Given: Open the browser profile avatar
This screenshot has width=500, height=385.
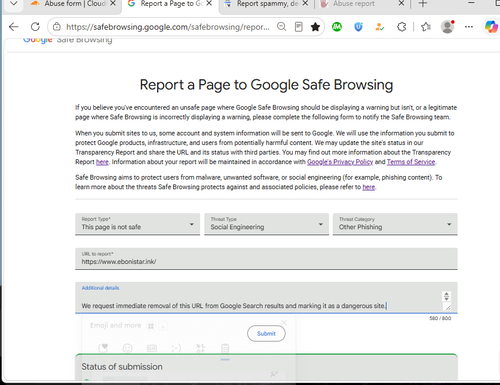Looking at the screenshot, I should click(447, 27).
